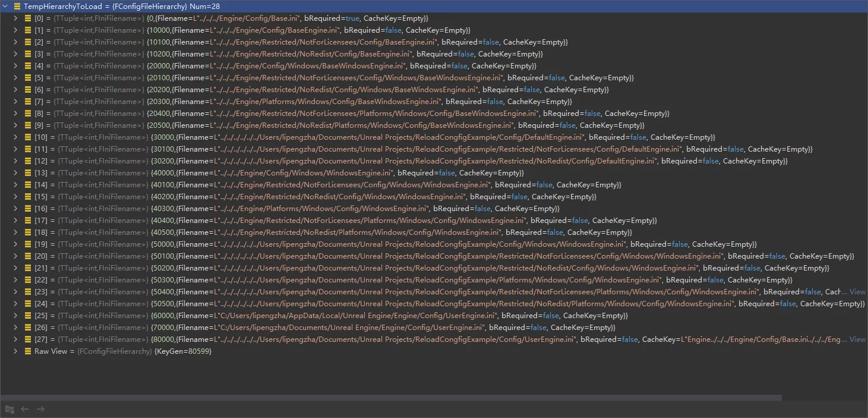The width and height of the screenshot is (868, 418).
Task: Click the forward arrow icon
Action: pyautogui.click(x=40, y=409)
